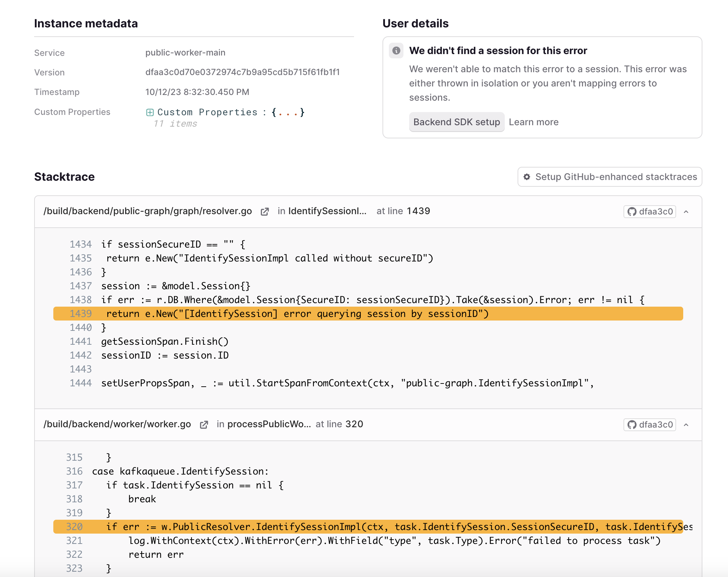
Task: Click code line 1434 sessionSecureID check
Action: [x=173, y=244]
